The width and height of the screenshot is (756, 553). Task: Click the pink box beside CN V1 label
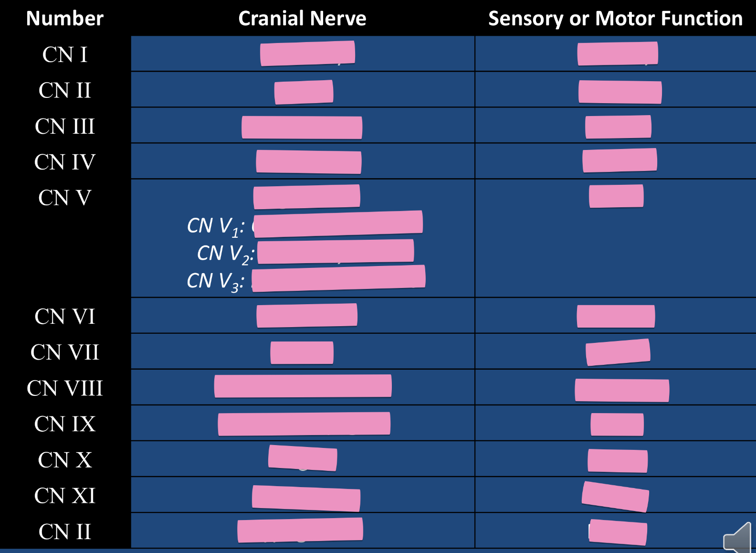click(338, 223)
